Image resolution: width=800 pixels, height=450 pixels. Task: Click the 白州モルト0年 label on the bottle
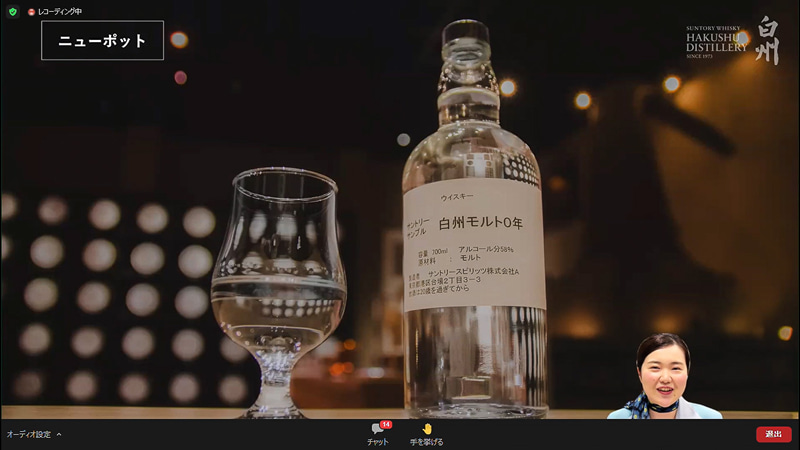pos(481,223)
